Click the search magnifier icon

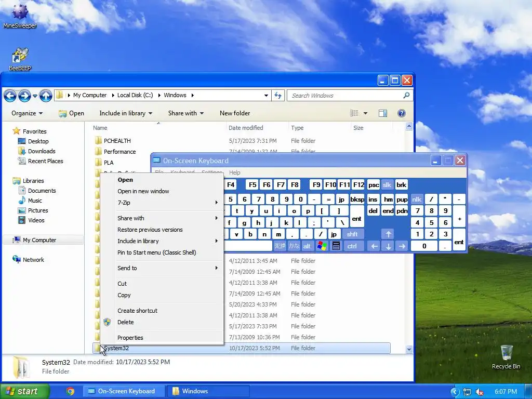point(406,96)
